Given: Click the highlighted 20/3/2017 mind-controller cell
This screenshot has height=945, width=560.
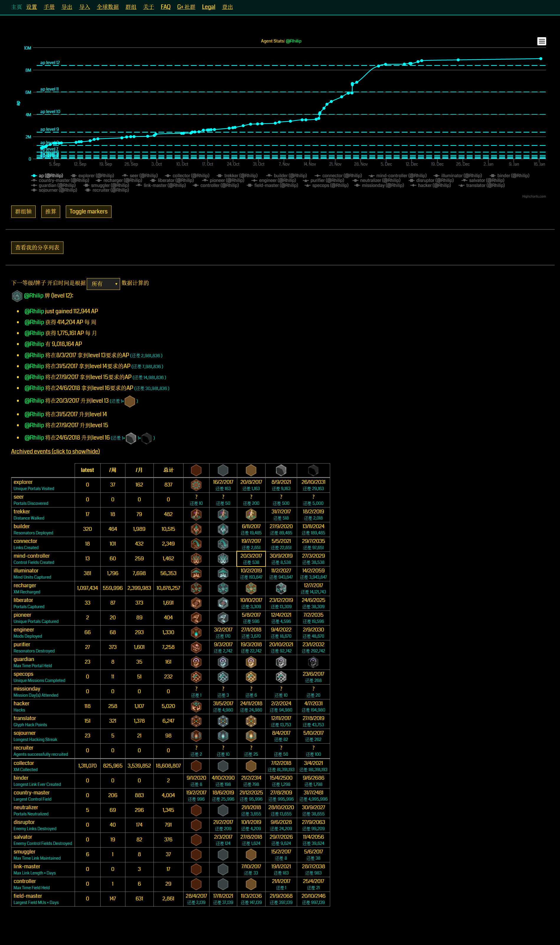Looking at the screenshot, I should [x=251, y=559].
